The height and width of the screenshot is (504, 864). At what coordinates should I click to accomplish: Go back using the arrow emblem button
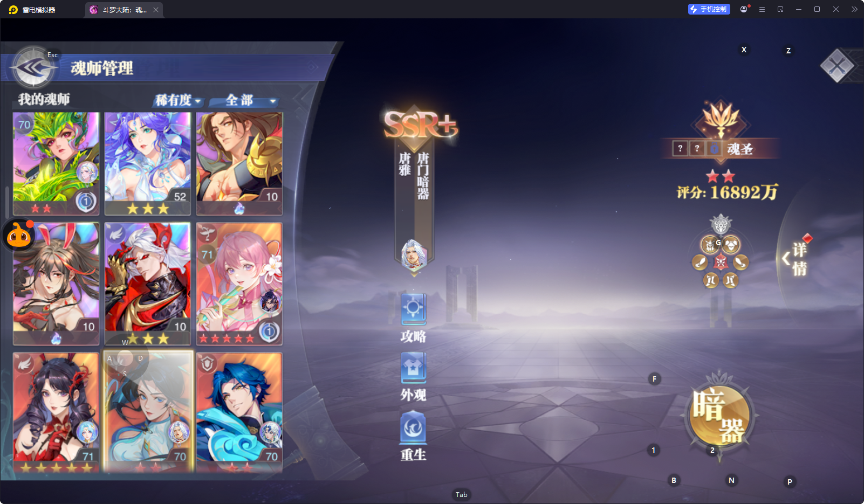tap(34, 68)
